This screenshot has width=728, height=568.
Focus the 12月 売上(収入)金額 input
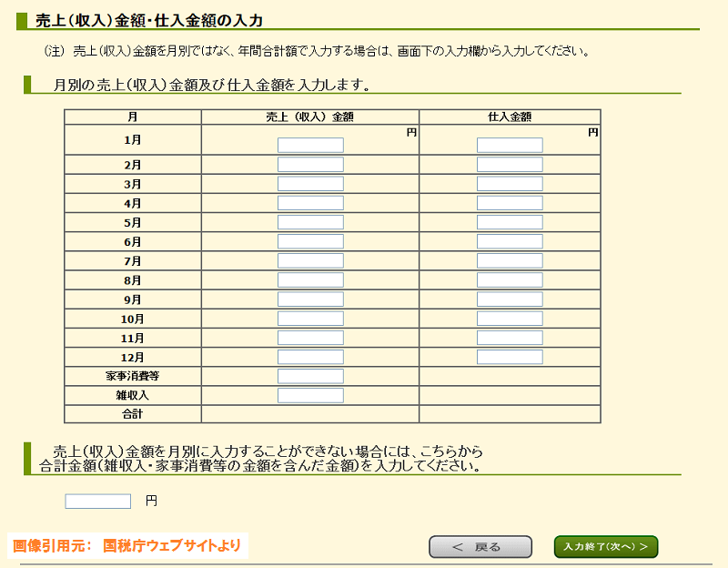(310, 357)
